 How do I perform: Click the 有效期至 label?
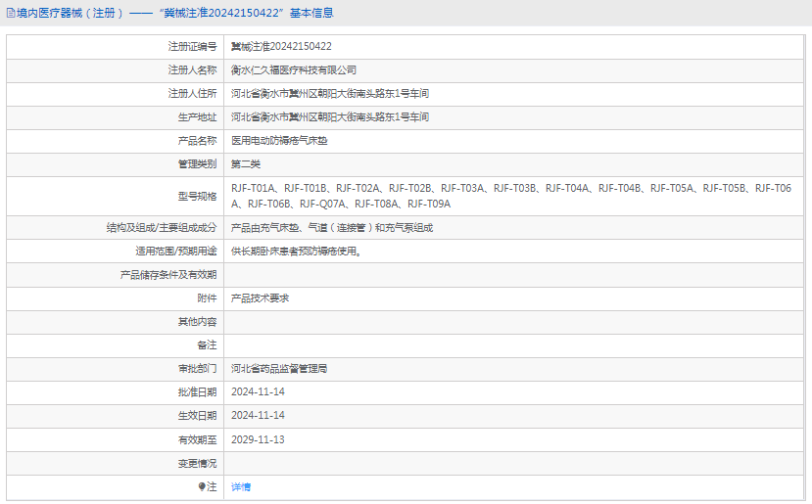click(x=197, y=439)
